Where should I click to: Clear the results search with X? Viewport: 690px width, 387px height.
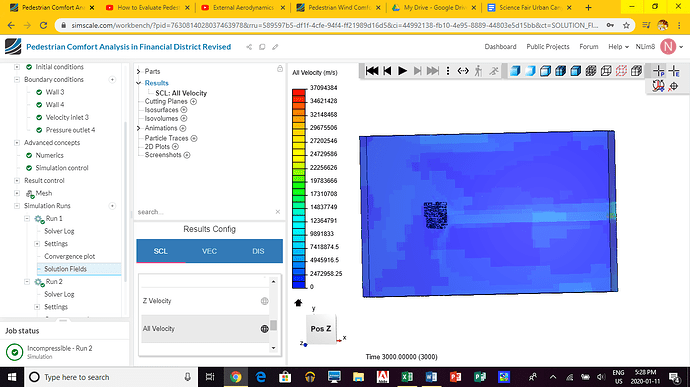(278, 212)
